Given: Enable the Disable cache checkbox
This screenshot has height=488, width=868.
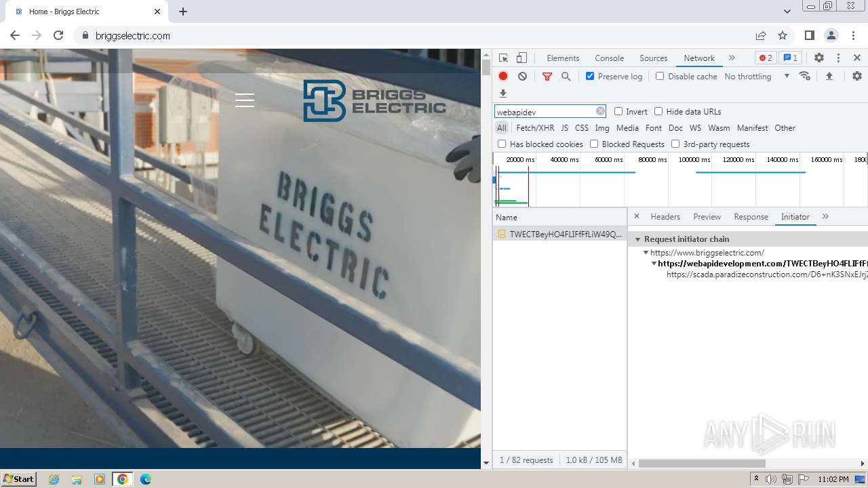Looking at the screenshot, I should click(660, 77).
